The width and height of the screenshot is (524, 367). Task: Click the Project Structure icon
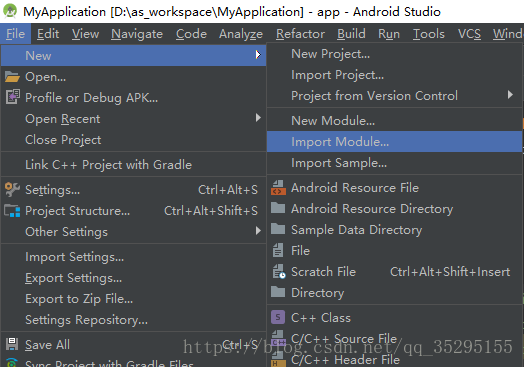12,211
